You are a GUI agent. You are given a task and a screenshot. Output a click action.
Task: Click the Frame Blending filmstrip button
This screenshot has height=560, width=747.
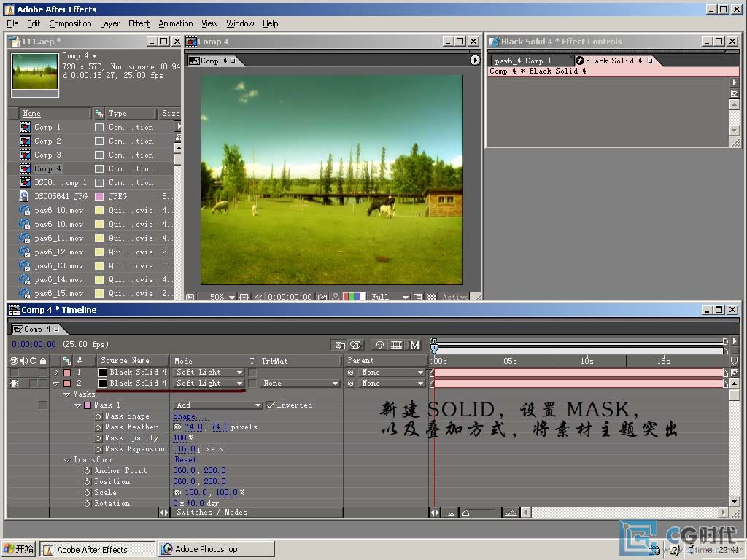[396, 345]
